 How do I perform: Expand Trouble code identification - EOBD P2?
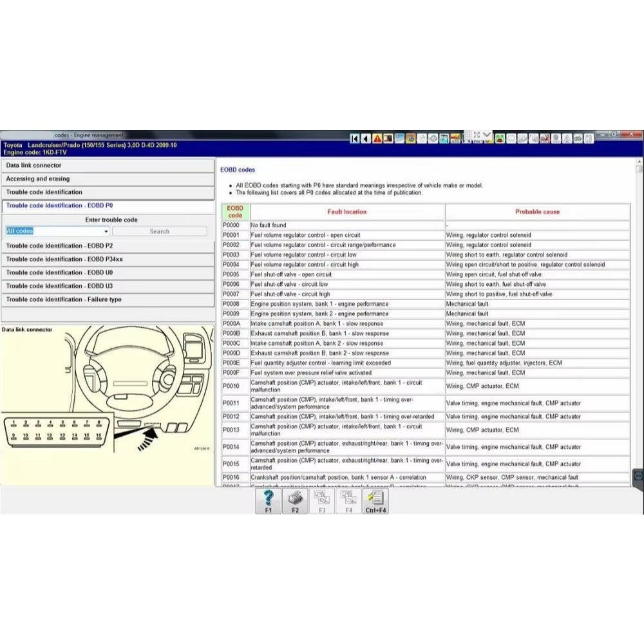(108, 246)
